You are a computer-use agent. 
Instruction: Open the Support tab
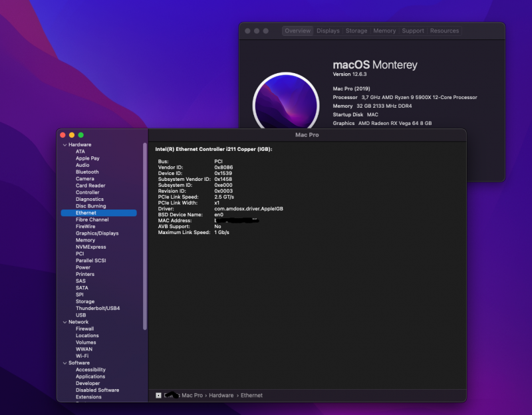pyautogui.click(x=412, y=31)
